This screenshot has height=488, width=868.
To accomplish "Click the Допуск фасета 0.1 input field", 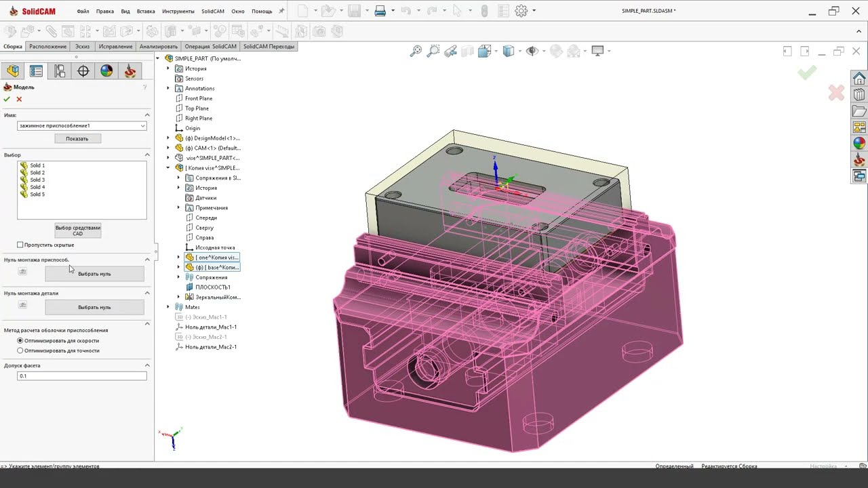I will pos(81,375).
